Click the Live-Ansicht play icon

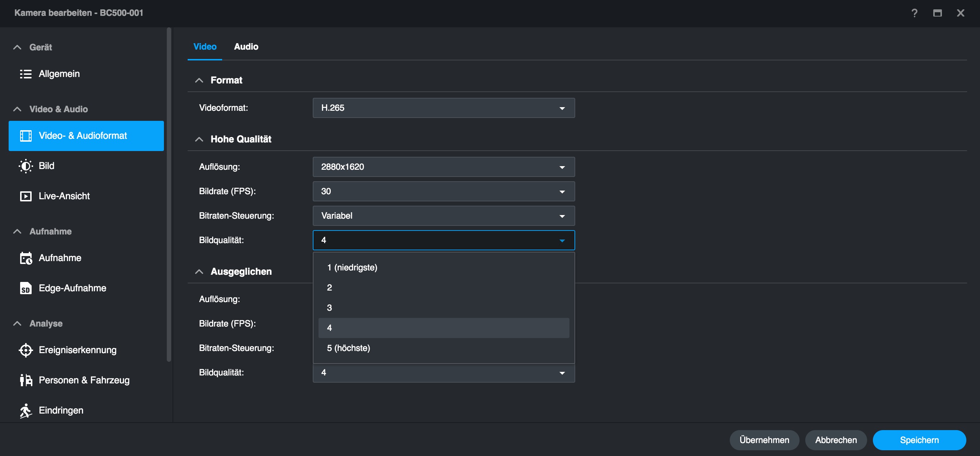(26, 196)
